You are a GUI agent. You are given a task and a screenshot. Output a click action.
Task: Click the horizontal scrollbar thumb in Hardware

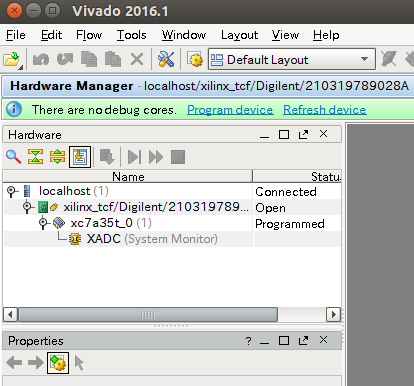(148, 314)
